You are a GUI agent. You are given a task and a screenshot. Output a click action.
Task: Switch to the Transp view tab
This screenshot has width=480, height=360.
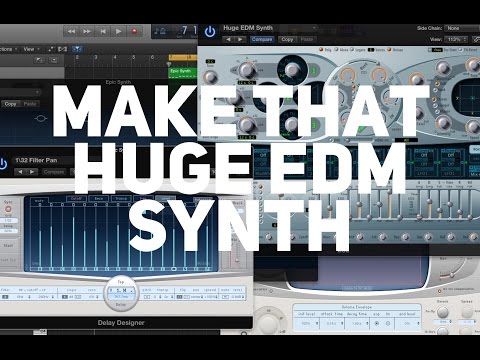tap(121, 198)
